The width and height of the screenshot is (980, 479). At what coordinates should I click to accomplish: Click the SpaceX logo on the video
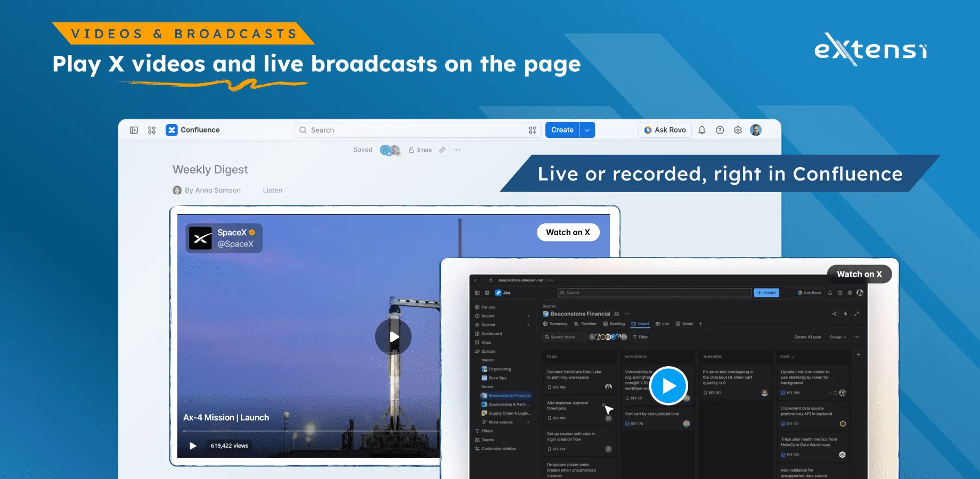pos(201,238)
